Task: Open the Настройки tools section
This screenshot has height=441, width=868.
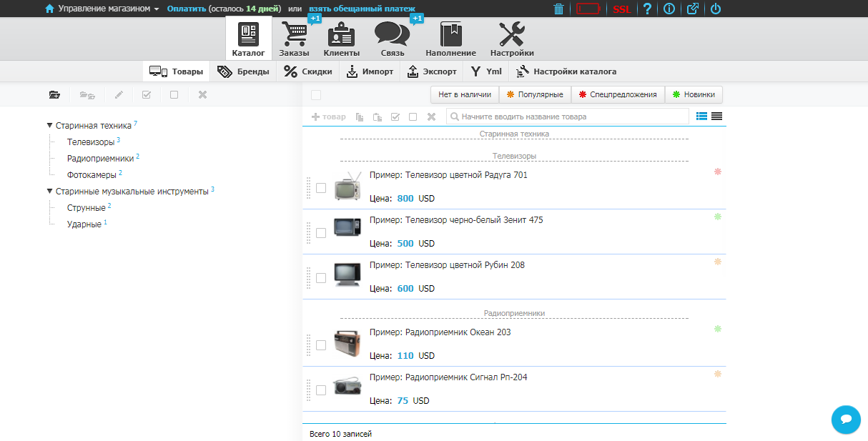Action: (x=512, y=39)
